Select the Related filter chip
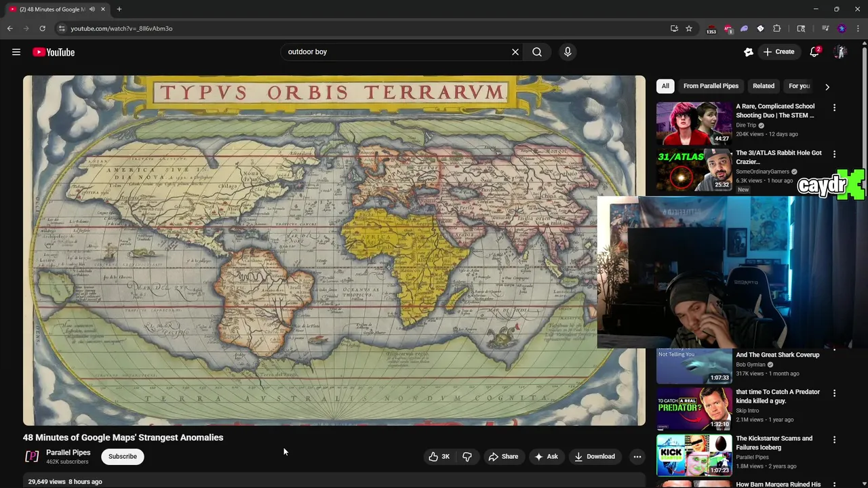 tap(763, 86)
